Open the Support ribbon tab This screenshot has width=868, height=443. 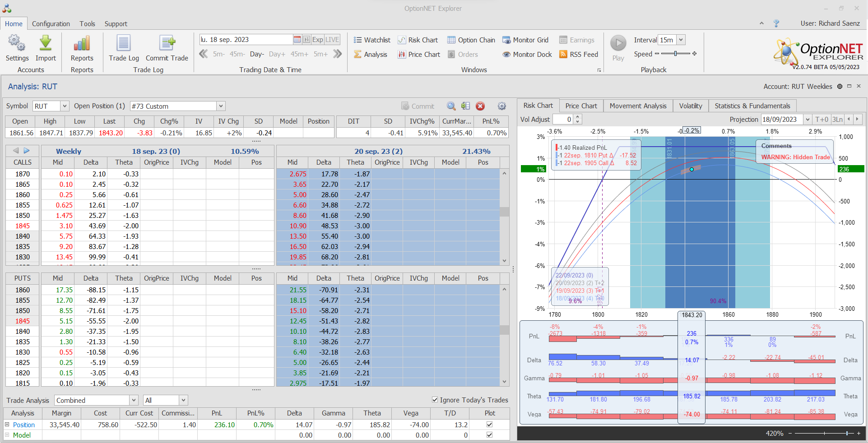(116, 23)
